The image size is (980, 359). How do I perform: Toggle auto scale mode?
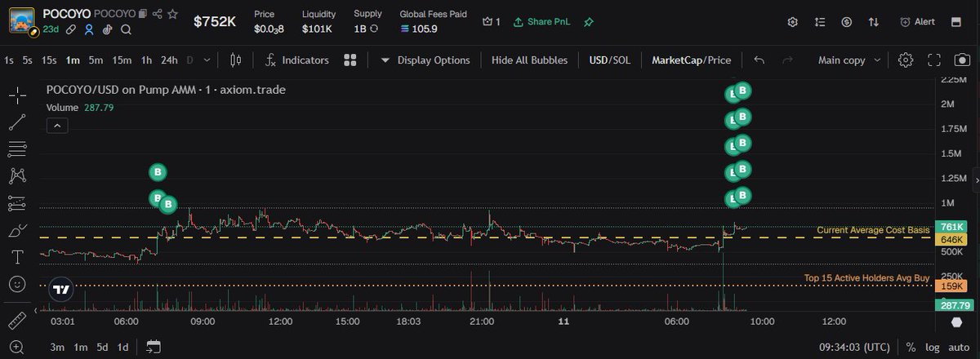pos(957,347)
